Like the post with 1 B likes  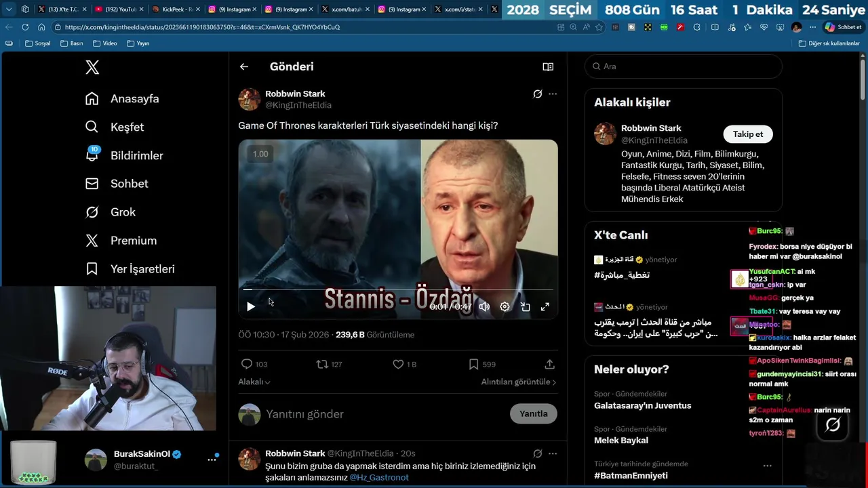[398, 364]
